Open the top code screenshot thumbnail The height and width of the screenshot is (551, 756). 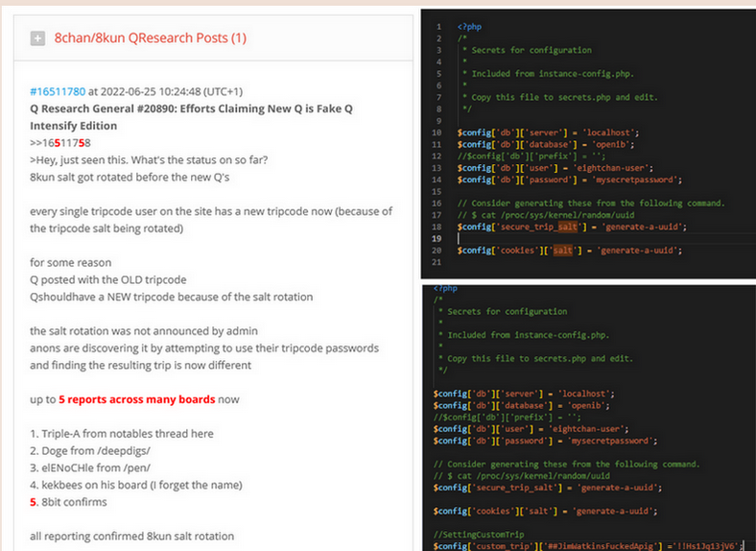(x=588, y=144)
